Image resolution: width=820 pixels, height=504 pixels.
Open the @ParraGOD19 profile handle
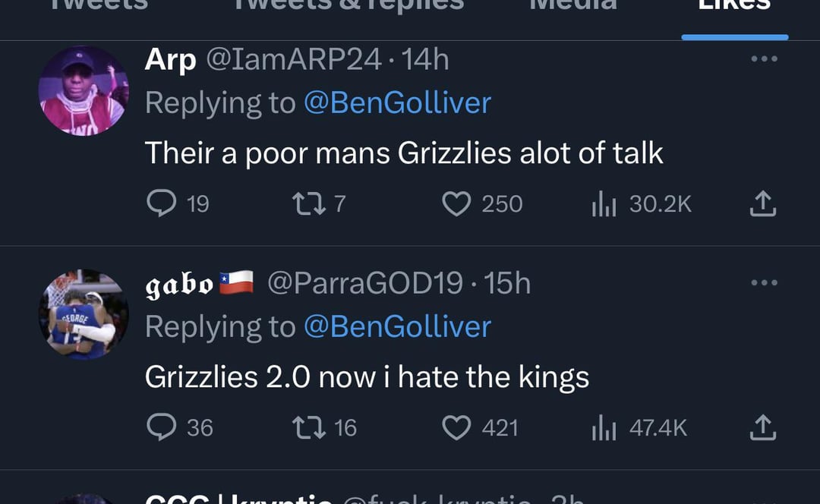[x=364, y=283]
